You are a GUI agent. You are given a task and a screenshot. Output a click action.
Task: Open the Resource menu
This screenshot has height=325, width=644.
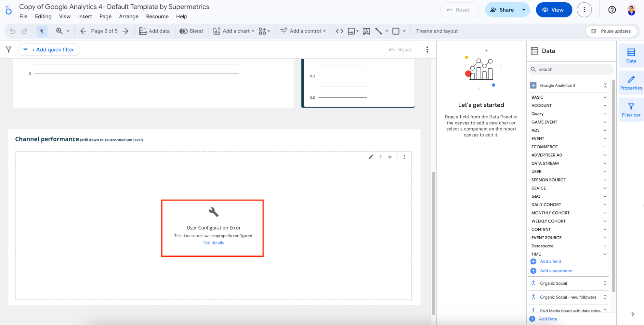pos(157,16)
